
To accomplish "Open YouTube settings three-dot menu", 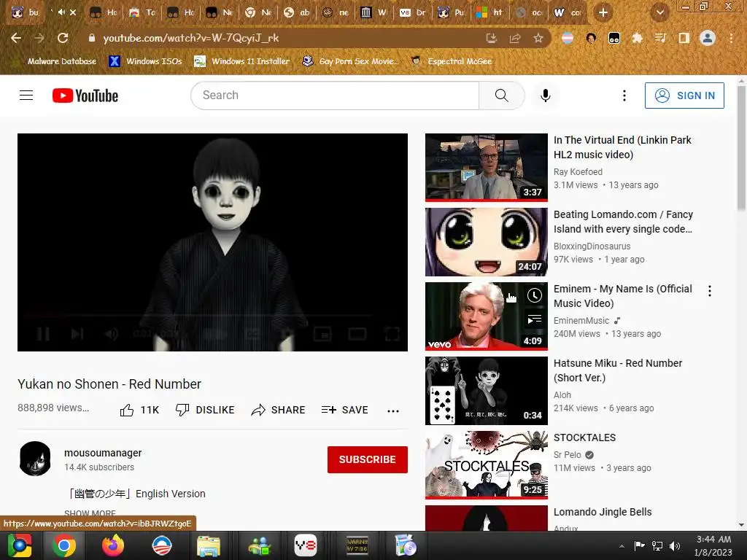I will coord(624,96).
